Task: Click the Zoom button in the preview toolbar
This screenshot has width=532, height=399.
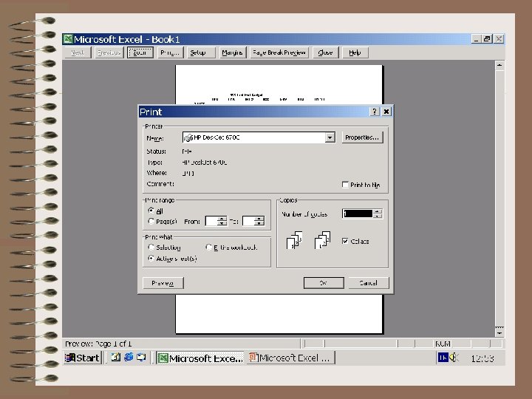Action: pyautogui.click(x=140, y=52)
